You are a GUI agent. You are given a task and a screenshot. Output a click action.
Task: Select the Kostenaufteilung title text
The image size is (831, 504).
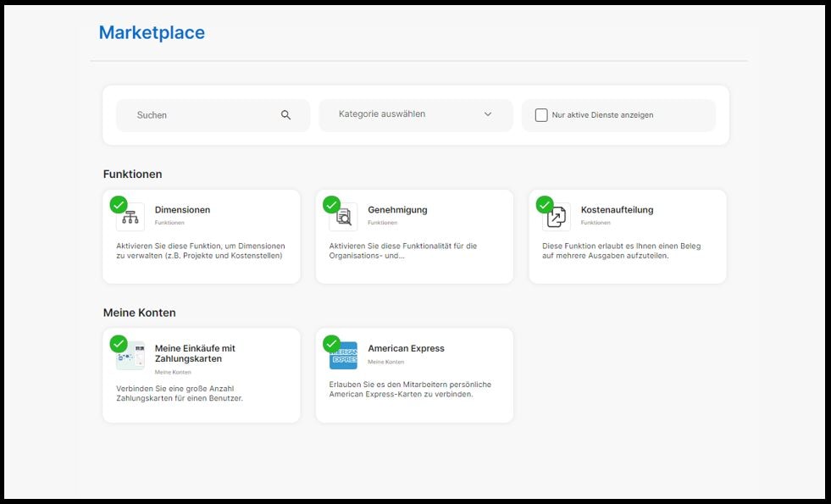coord(617,210)
